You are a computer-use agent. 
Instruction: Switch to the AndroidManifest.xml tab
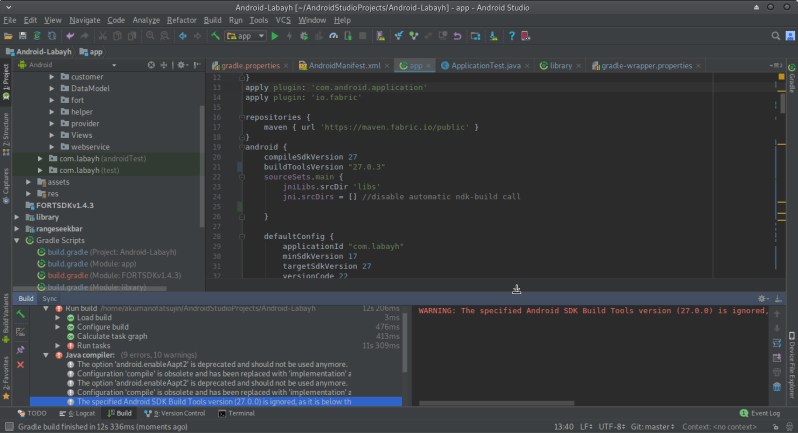[x=345, y=66]
